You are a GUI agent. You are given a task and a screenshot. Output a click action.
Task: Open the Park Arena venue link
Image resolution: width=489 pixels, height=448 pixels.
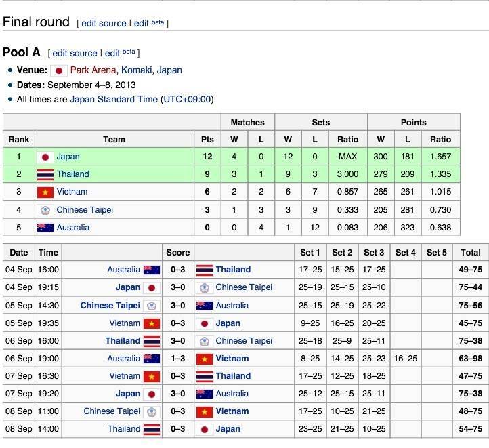pos(93,70)
